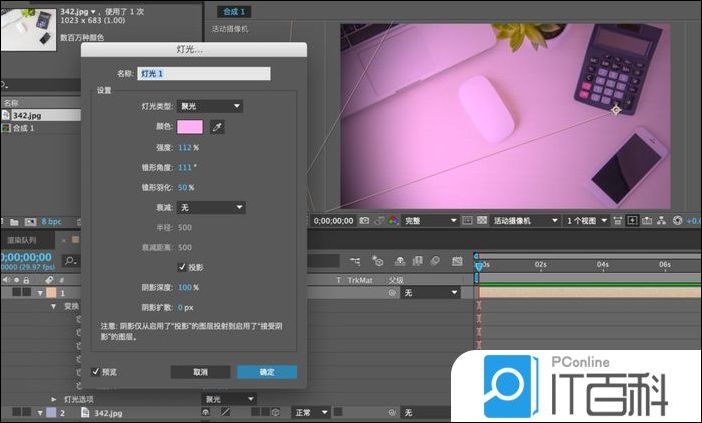Open the composition flowchart icon
This screenshot has height=423, width=702.
tap(662, 220)
